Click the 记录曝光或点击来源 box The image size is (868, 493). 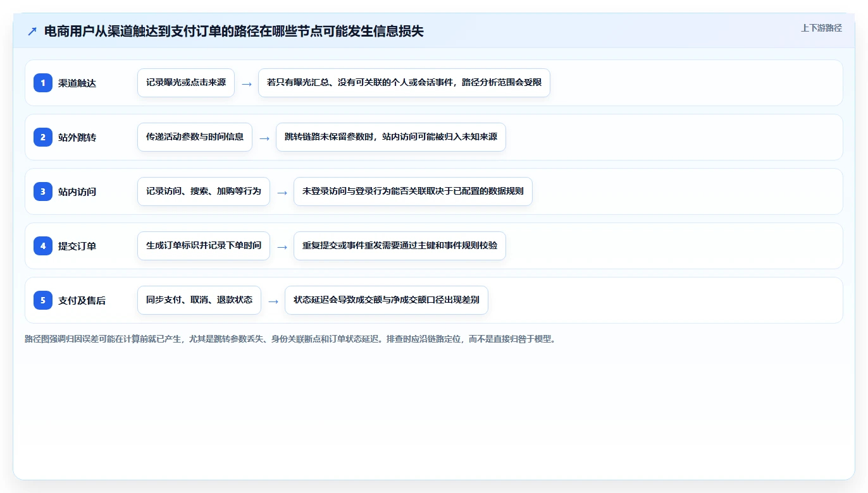point(186,83)
